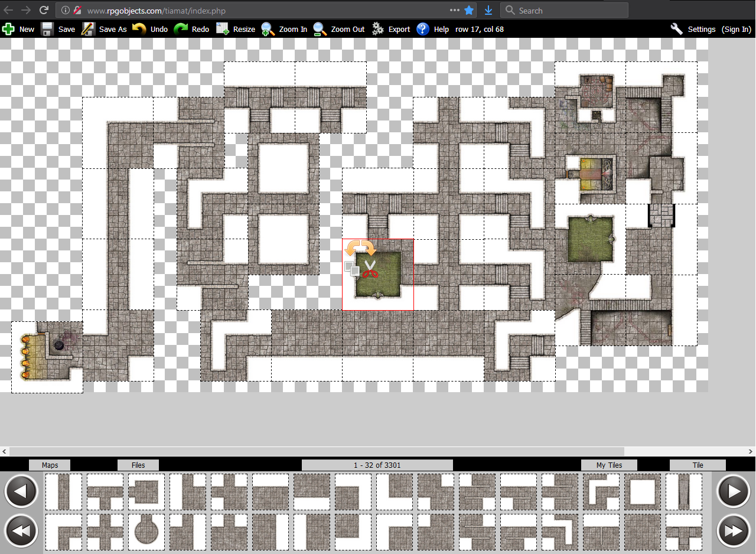Select the circular well tile thumbnail
This screenshot has width=756, height=554.
tap(146, 531)
